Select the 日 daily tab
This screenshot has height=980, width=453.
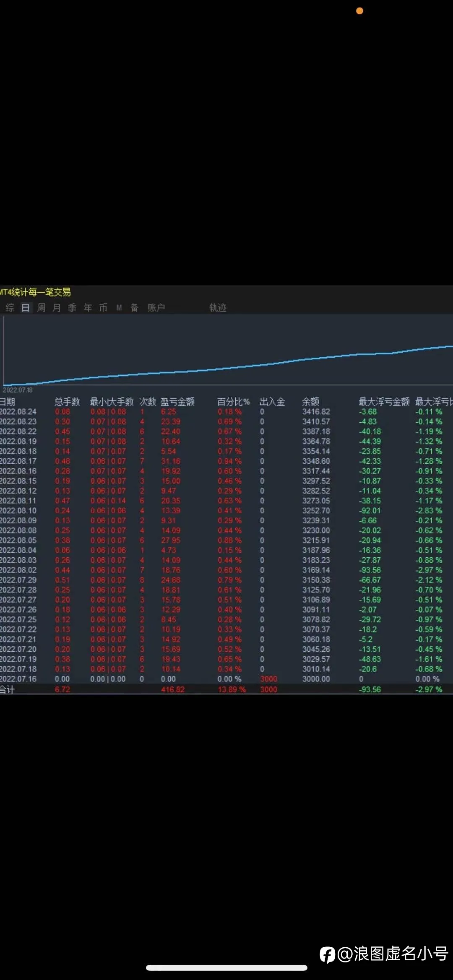(x=26, y=308)
